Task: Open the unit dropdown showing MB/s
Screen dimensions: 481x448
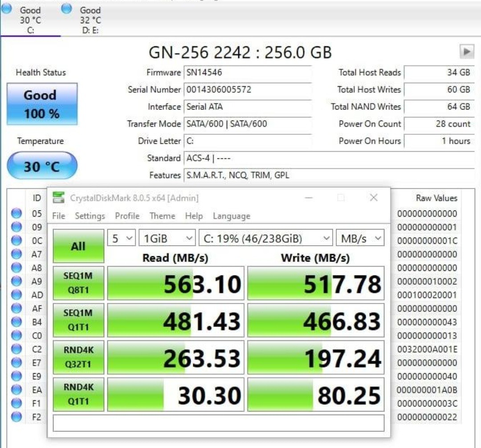Action: point(360,238)
